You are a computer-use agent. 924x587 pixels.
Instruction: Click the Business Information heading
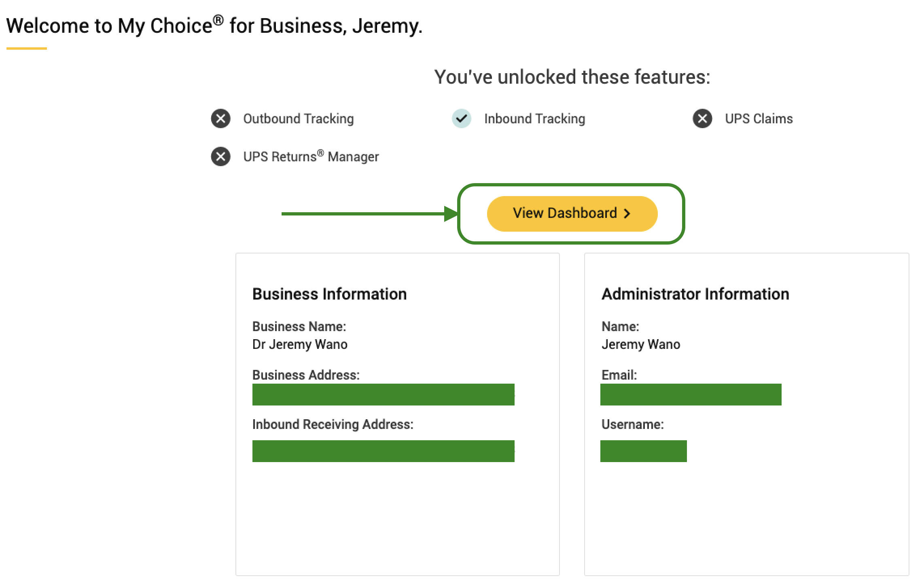point(329,294)
